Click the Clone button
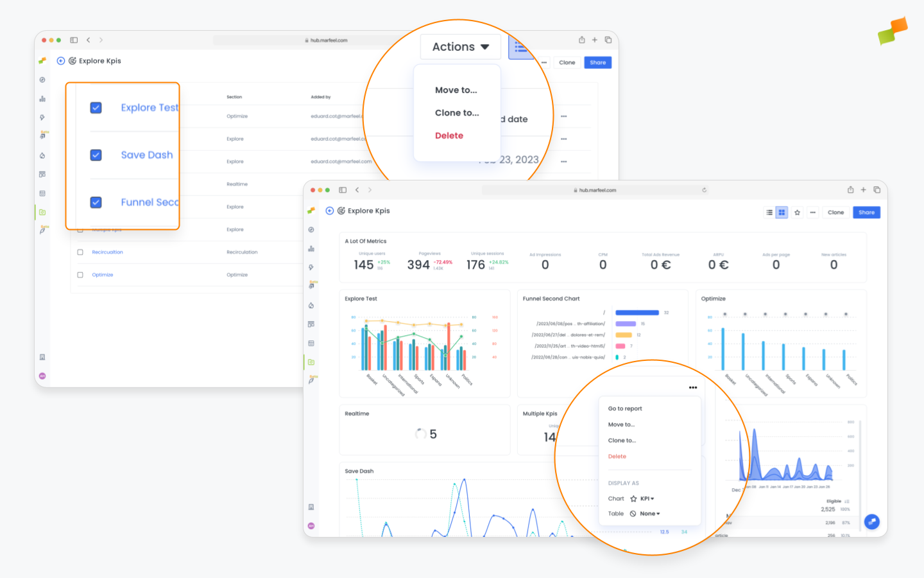924x578 pixels. [x=835, y=212]
